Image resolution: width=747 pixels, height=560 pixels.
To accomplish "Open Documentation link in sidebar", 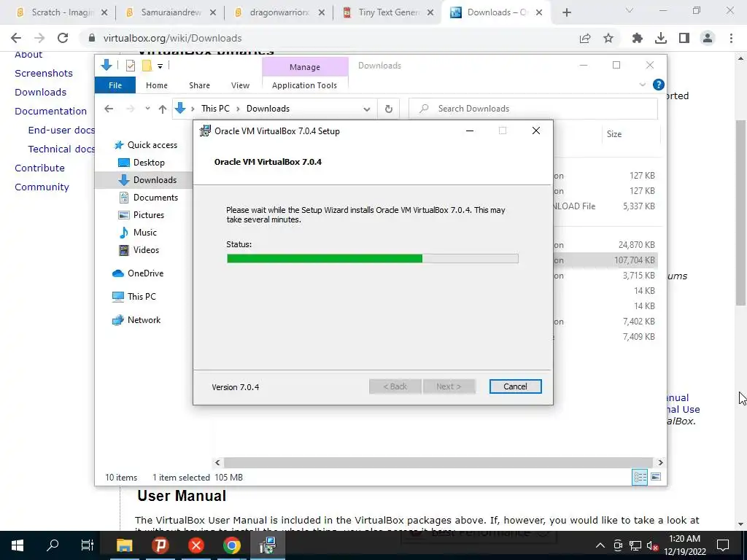I will 50,111.
